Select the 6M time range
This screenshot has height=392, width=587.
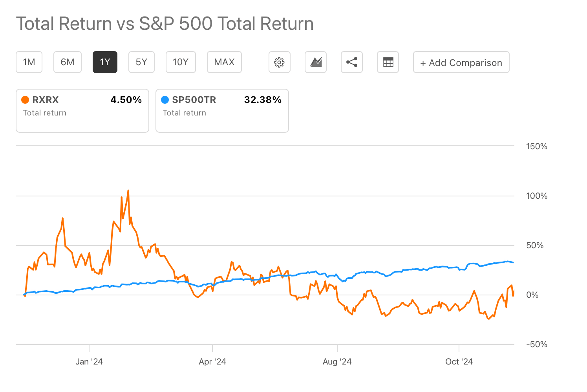pyautogui.click(x=68, y=62)
